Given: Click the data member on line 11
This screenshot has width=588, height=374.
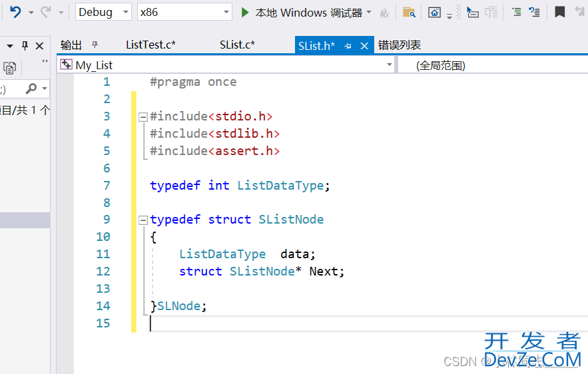Looking at the screenshot, I should coord(295,254).
